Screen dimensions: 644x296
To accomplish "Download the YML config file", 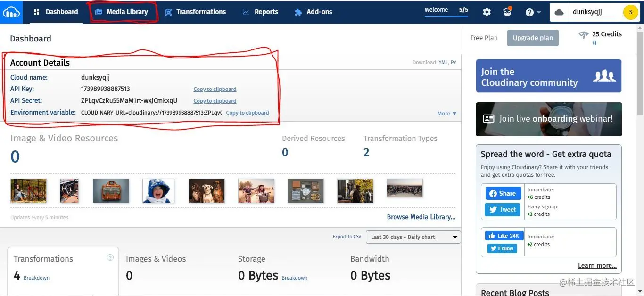I will tap(443, 62).
